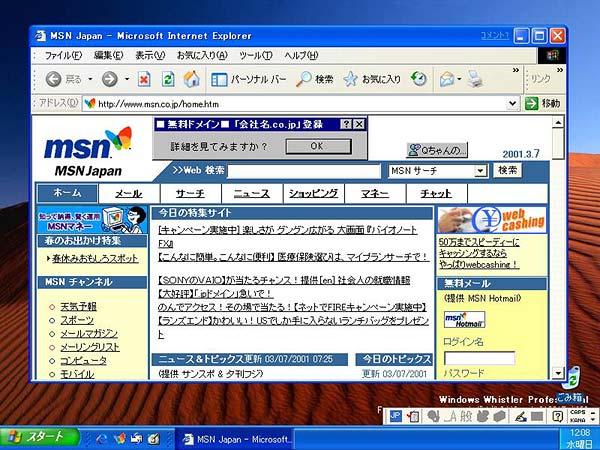Open the パーソナル バー (Personal Bar) panel
Viewport: 600px width, 450px height.
[x=248, y=79]
